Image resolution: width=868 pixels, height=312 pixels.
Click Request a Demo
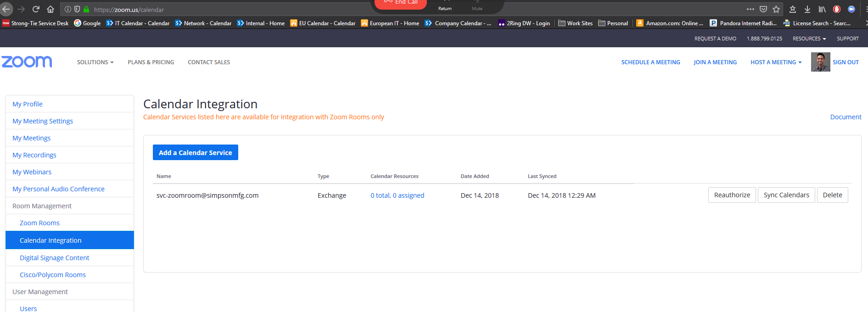click(x=715, y=39)
